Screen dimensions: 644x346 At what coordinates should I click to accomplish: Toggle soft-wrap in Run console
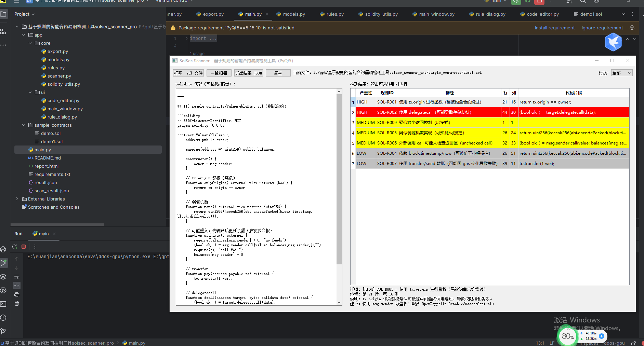(x=17, y=277)
